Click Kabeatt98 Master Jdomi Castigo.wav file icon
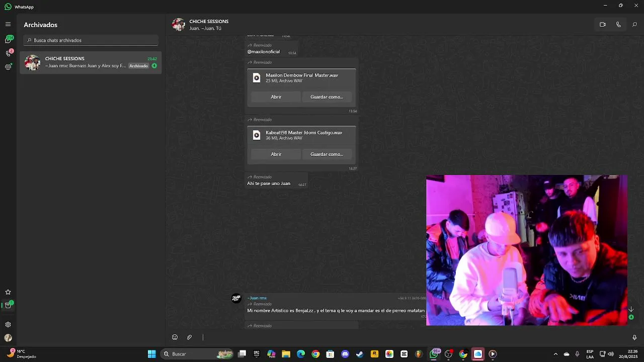Viewport: 644px width, 362px height. click(257, 135)
